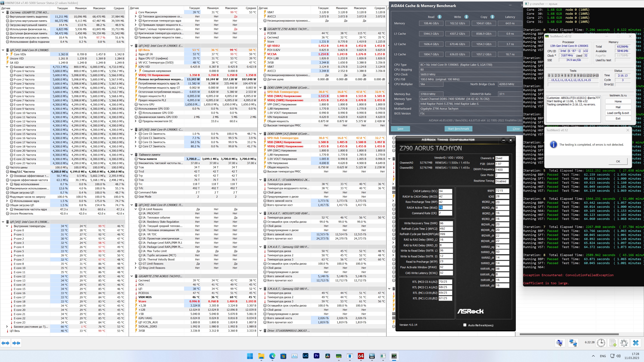Click OK in the TestMem5 dialog
This screenshot has height=362, width=644.
(618, 161)
